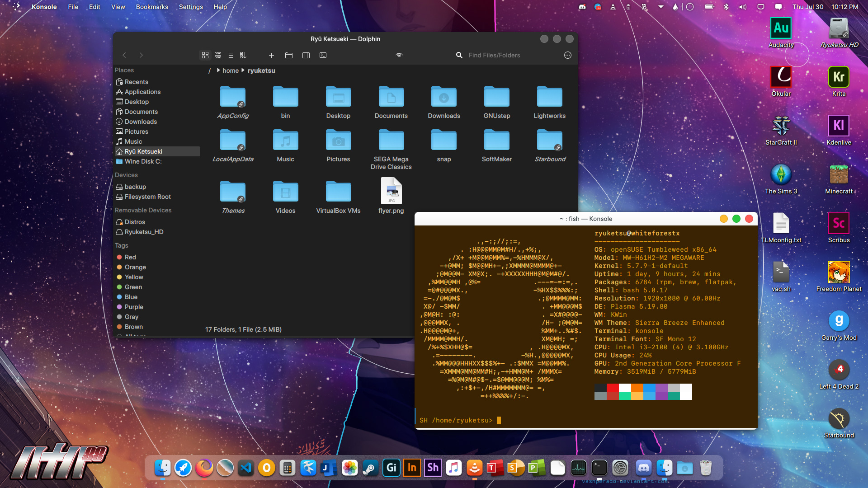Open the Starbound folder in Dolphin
The image size is (868, 488).
click(549, 141)
